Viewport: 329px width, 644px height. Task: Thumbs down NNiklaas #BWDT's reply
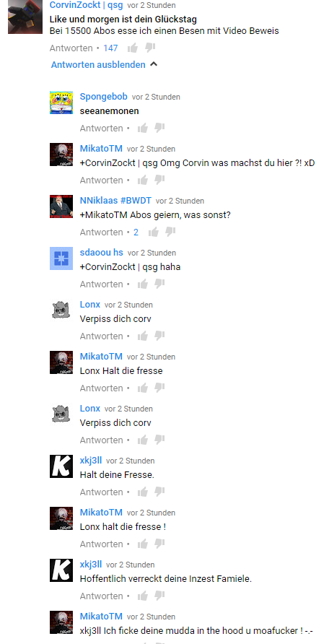170,232
